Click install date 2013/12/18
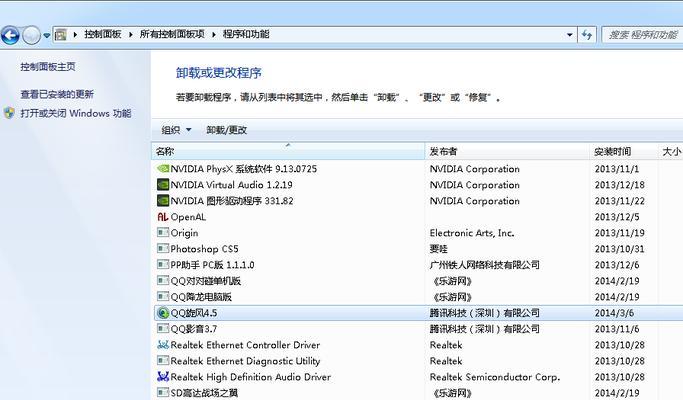 point(619,185)
